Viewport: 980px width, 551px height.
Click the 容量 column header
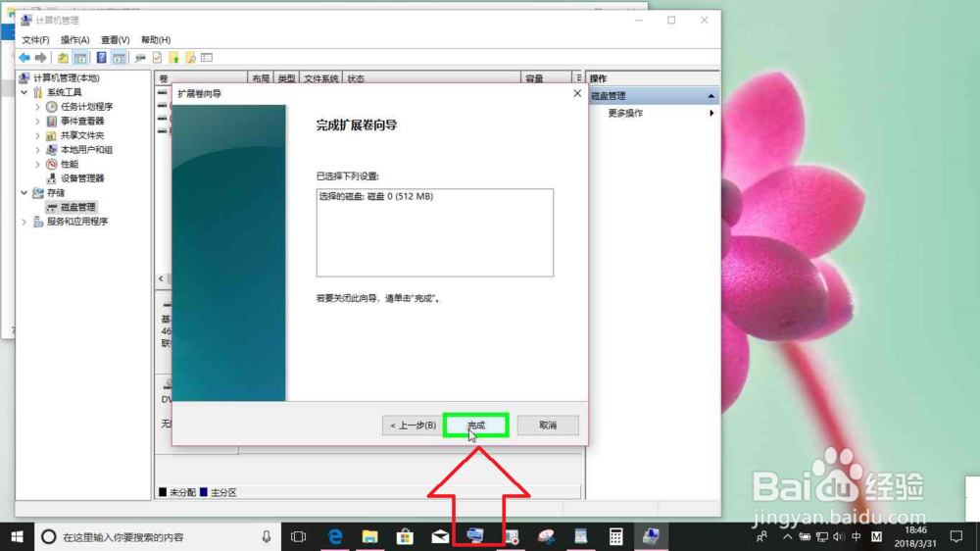point(546,78)
